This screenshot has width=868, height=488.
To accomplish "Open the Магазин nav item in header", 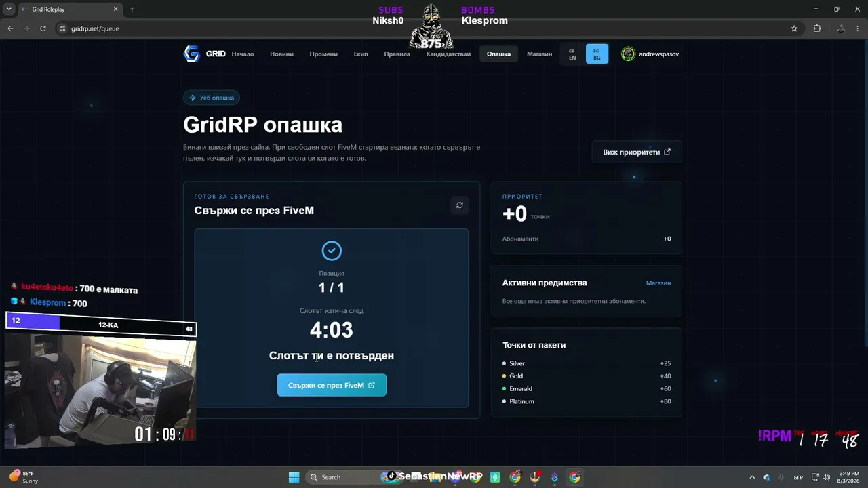I will pos(539,54).
